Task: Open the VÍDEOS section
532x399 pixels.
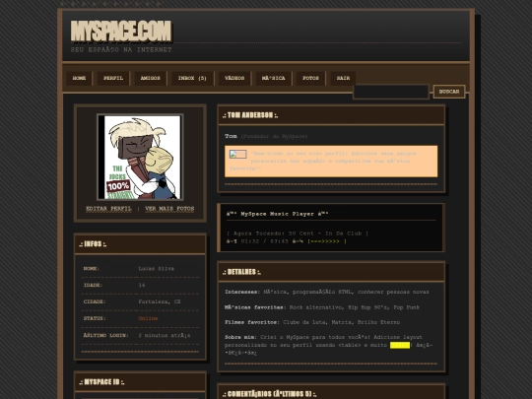Action: [234, 79]
